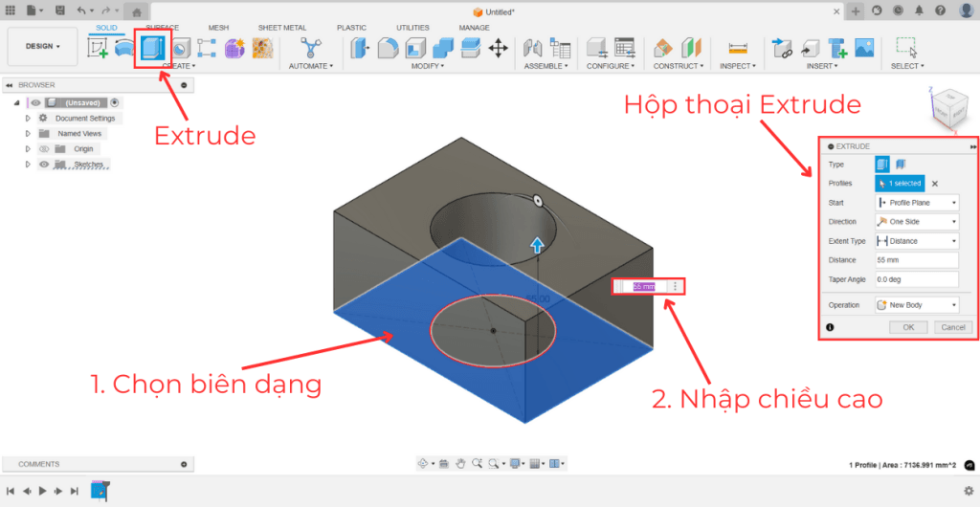Click the Create Sketch icon
Screen dimensions: 980x507
tap(99, 47)
